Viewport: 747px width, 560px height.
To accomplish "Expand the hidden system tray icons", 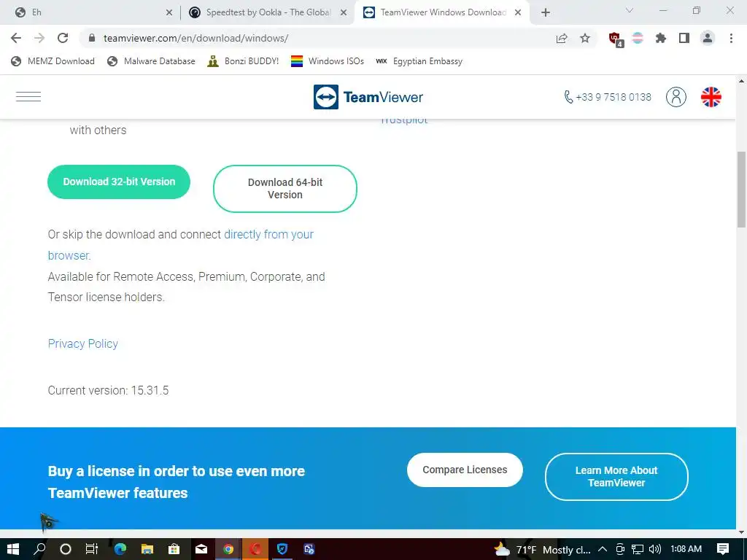I will coord(602,550).
